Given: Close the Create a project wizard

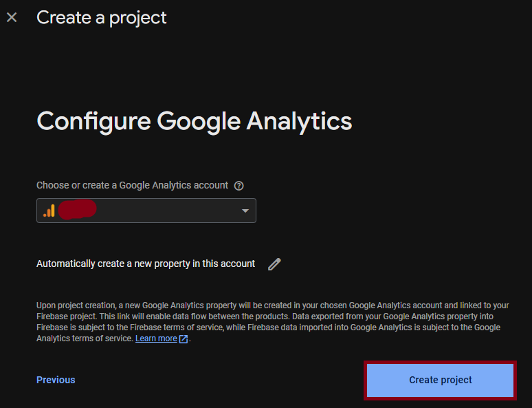Looking at the screenshot, I should point(12,17).
